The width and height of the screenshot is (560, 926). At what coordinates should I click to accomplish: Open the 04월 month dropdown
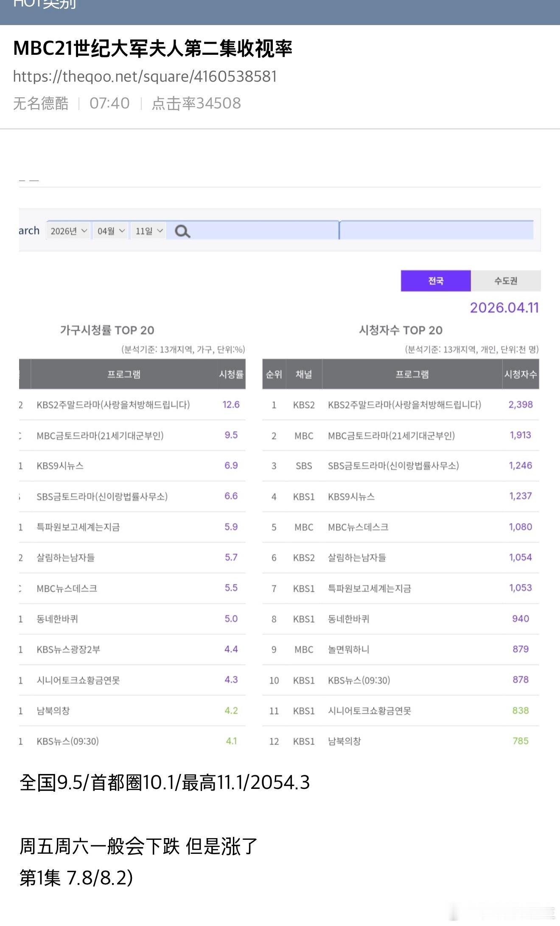111,231
